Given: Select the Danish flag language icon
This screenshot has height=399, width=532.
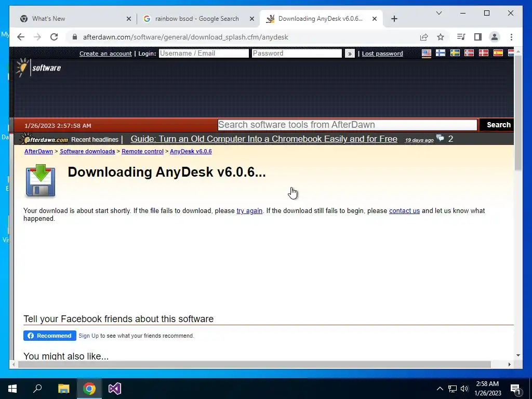Looking at the screenshot, I should coord(484,53).
